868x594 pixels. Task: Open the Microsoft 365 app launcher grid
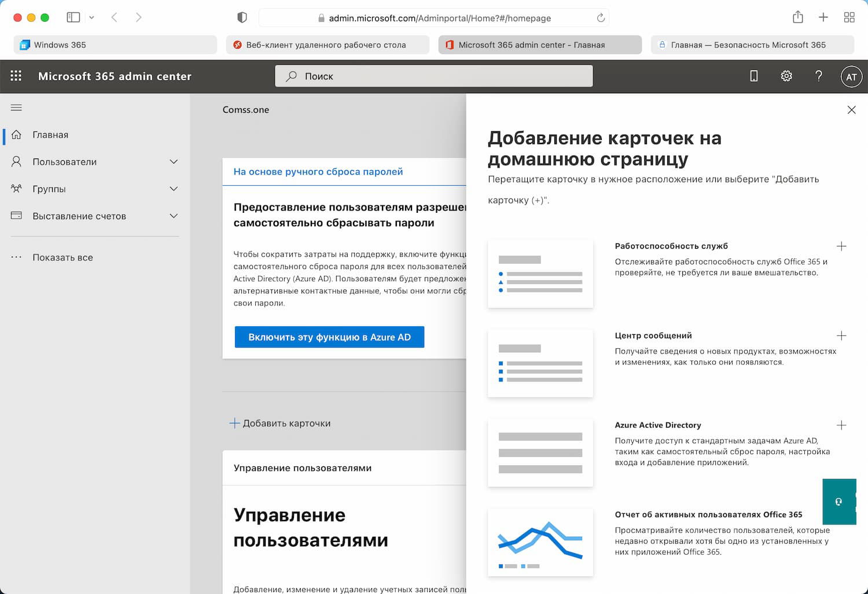point(16,76)
